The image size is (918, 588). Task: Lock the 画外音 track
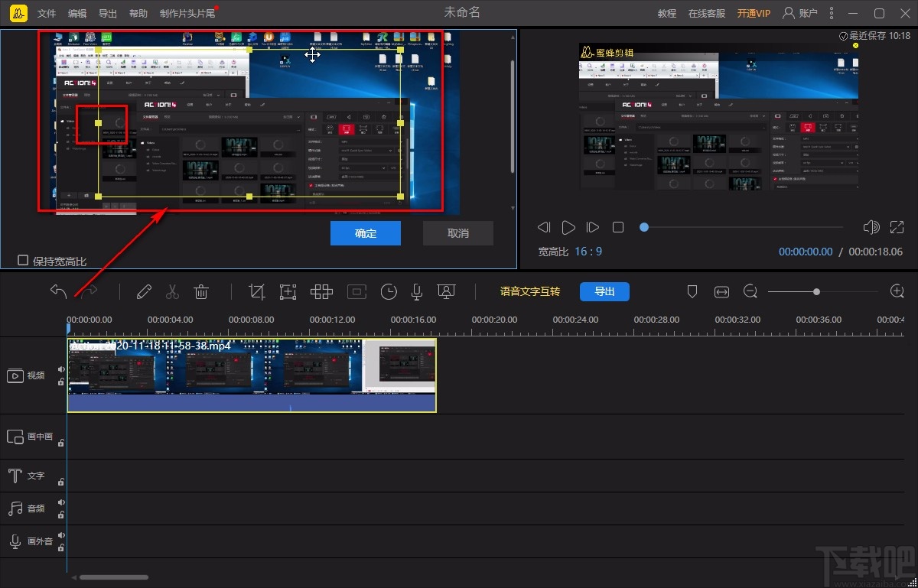pos(61,547)
